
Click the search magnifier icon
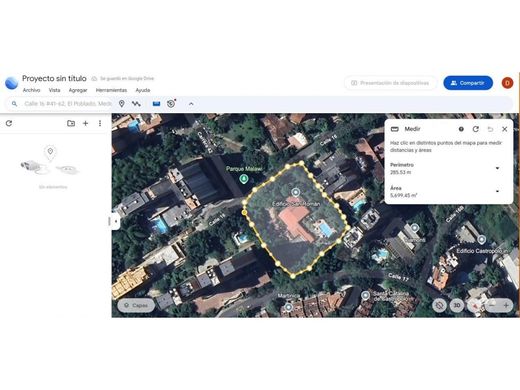(x=14, y=104)
